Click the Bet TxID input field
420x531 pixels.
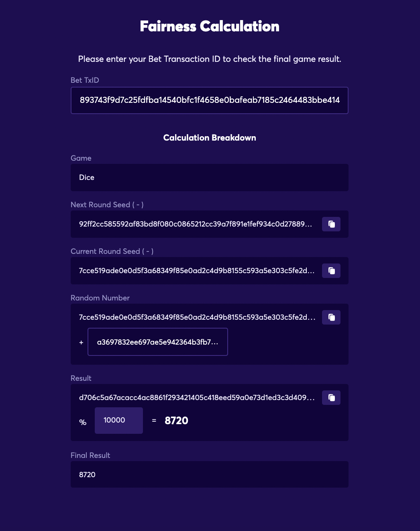pyautogui.click(x=210, y=100)
